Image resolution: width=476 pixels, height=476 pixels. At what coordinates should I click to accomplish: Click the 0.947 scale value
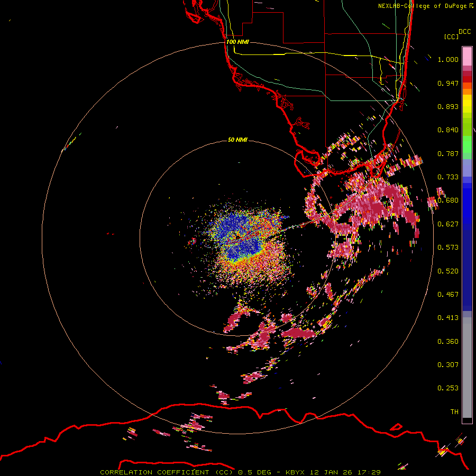448,83
